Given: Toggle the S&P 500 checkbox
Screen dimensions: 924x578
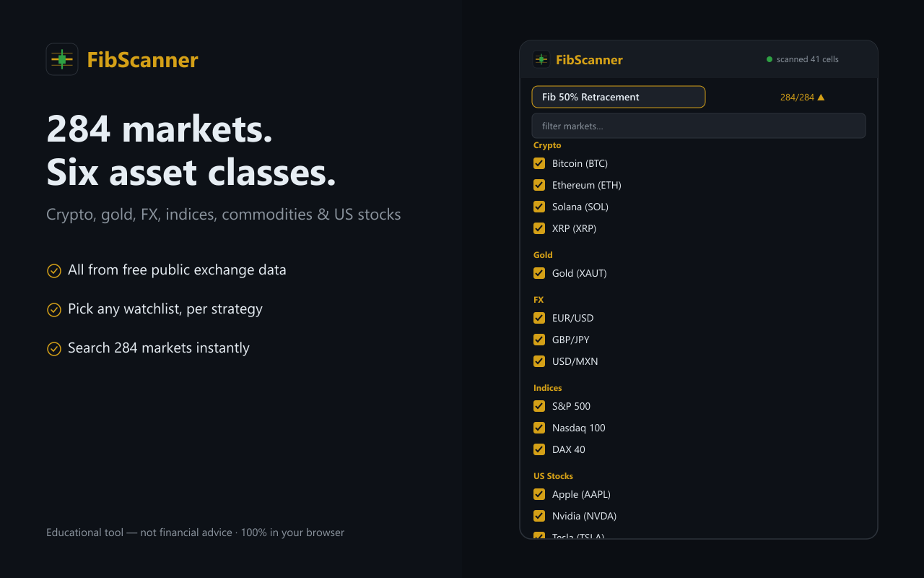Looking at the screenshot, I should [x=539, y=406].
